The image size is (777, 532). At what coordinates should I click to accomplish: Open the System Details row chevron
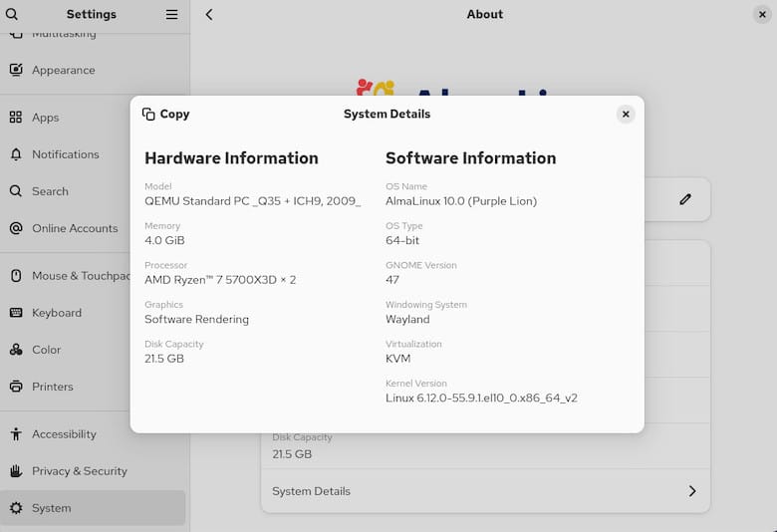tap(692, 491)
